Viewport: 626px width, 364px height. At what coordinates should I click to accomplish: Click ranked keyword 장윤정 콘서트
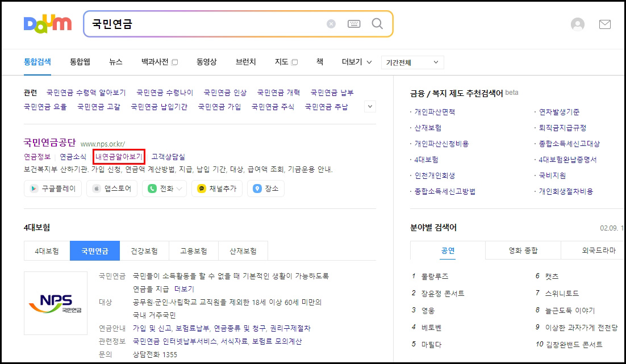point(443,294)
